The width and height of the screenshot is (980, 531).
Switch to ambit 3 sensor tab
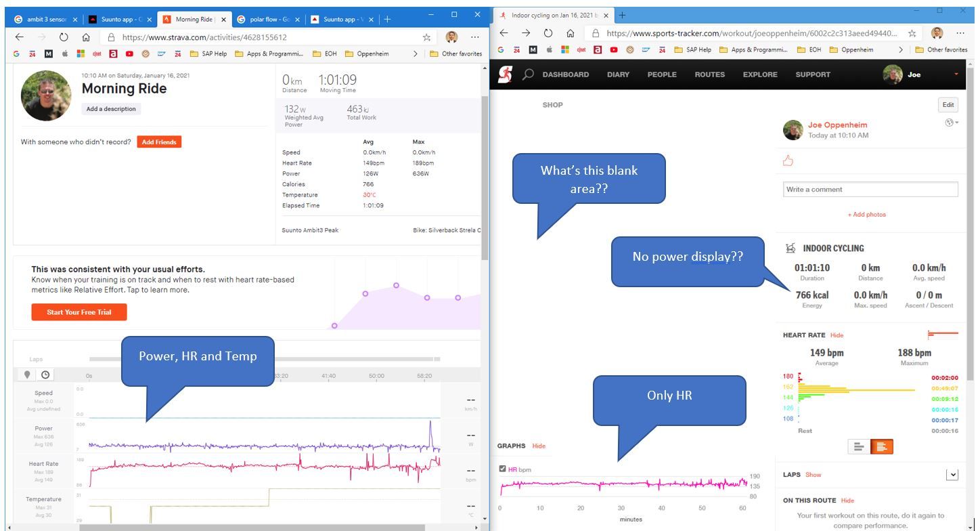[x=46, y=20]
